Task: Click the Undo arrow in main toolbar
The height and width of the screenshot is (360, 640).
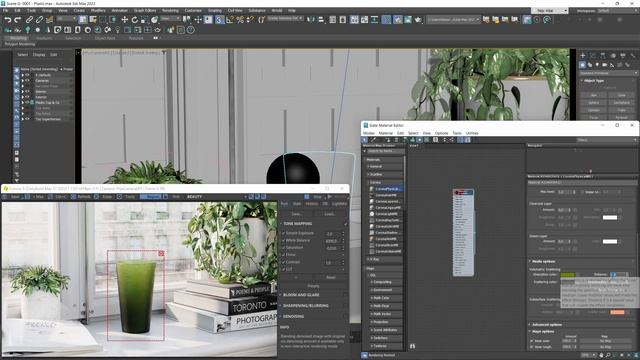Action: [x=8, y=20]
